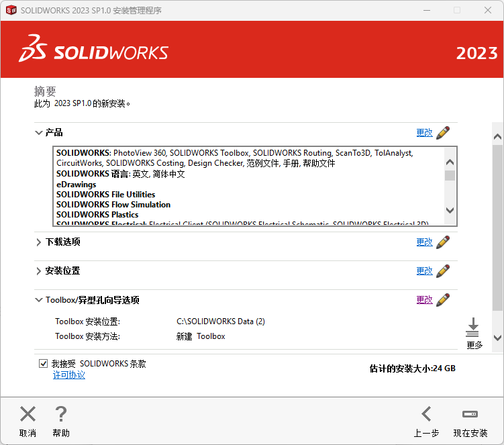Click the 取消 cancel X icon
The width and height of the screenshot is (504, 445).
point(28,414)
